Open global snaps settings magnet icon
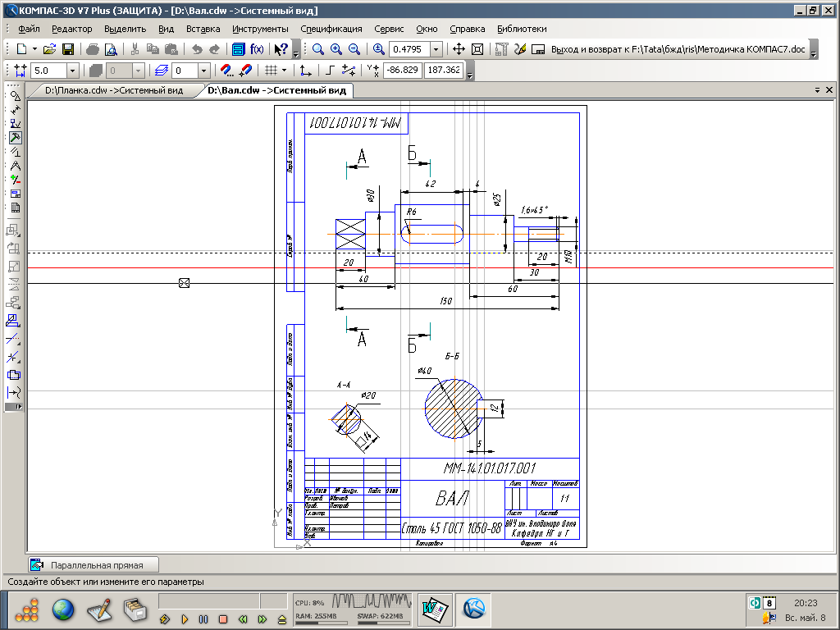The height and width of the screenshot is (630, 840). (227, 71)
